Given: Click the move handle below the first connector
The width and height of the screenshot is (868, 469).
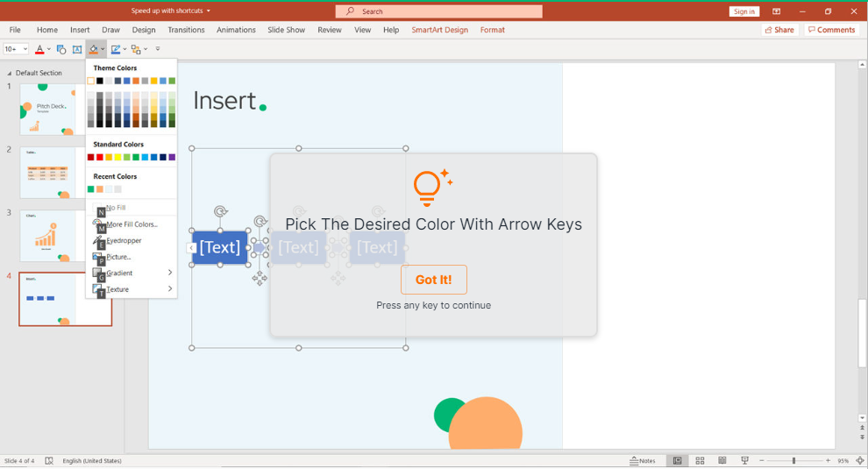Looking at the screenshot, I should tap(259, 277).
